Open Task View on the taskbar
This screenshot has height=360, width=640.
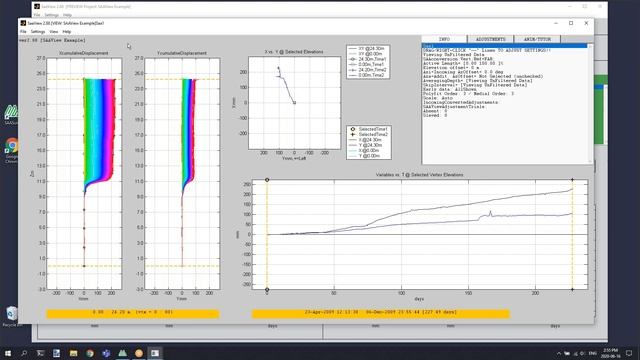[40, 353]
